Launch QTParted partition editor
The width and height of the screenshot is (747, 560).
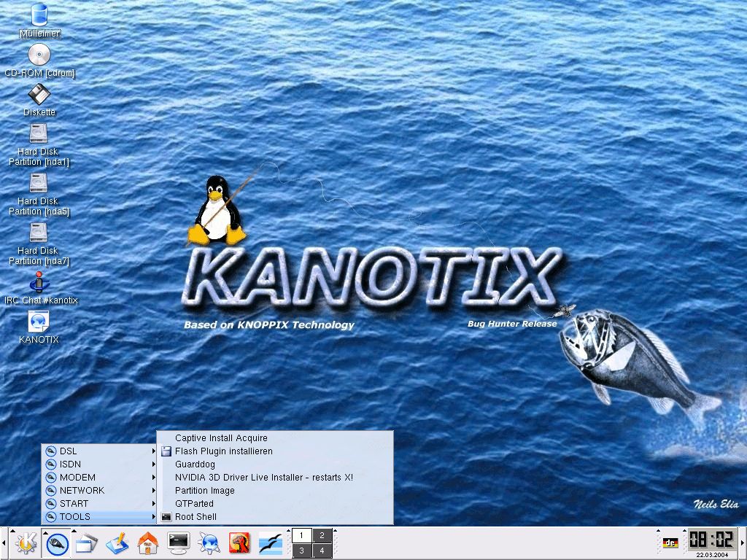[275, 503]
